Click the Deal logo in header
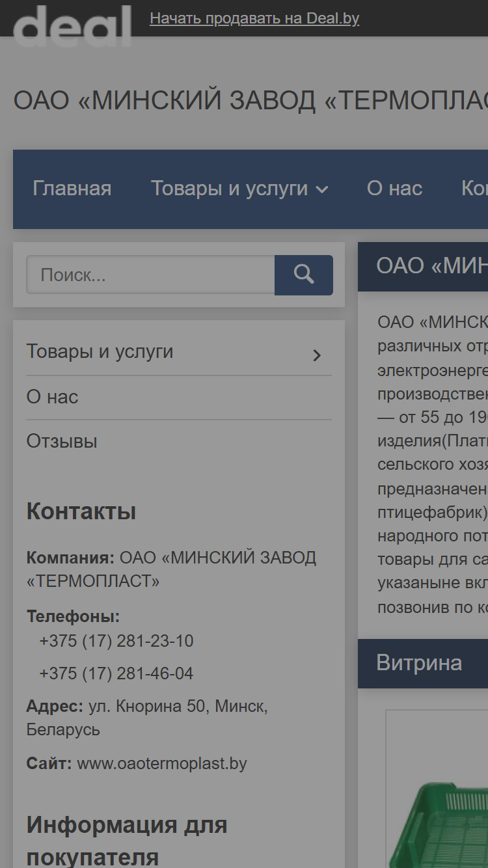This screenshot has height=868, width=488. [x=72, y=26]
